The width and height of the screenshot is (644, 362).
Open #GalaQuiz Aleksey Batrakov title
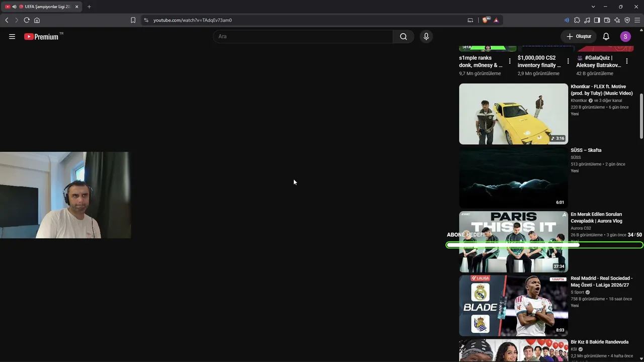[599, 61]
